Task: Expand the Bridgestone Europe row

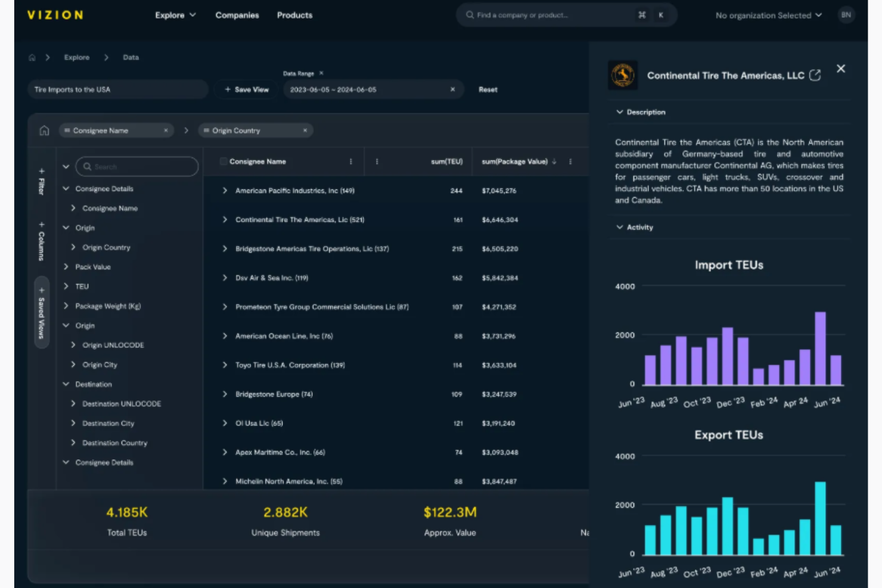Action: pyautogui.click(x=225, y=394)
